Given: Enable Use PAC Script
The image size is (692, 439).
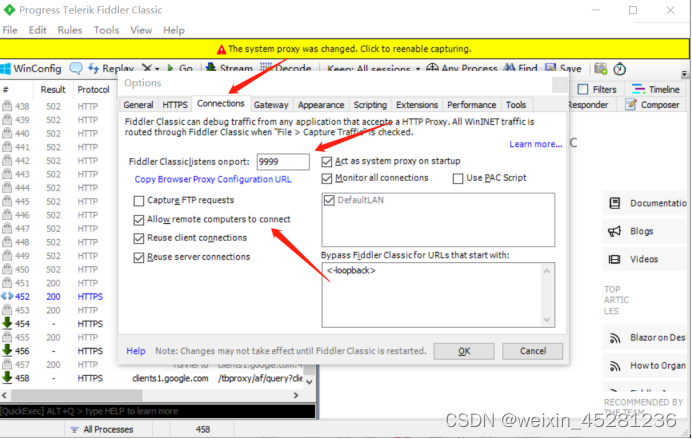Looking at the screenshot, I should point(490,178).
